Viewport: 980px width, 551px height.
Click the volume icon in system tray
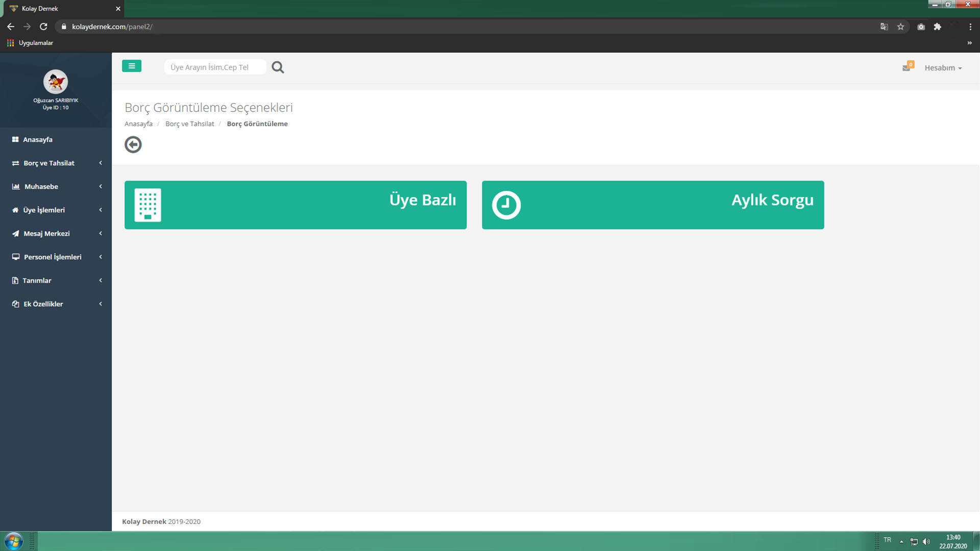[926, 541]
